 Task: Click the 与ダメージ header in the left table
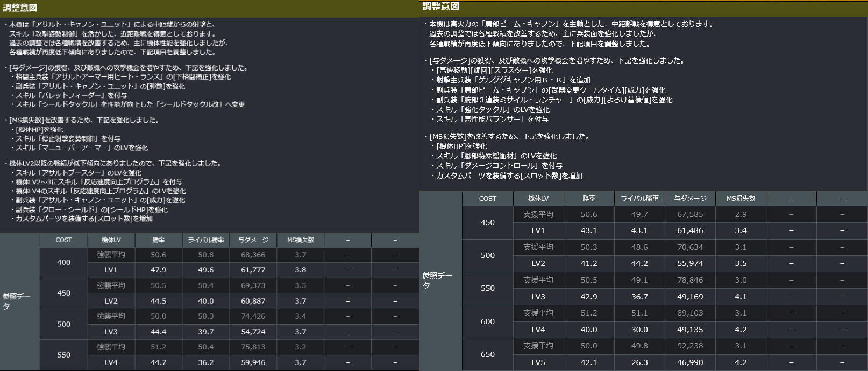253,240
